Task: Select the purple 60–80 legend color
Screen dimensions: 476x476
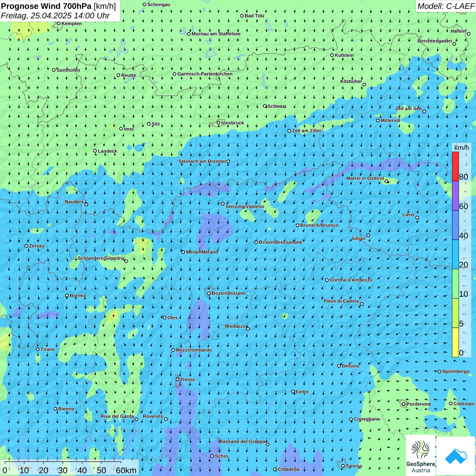Action: [455, 196]
